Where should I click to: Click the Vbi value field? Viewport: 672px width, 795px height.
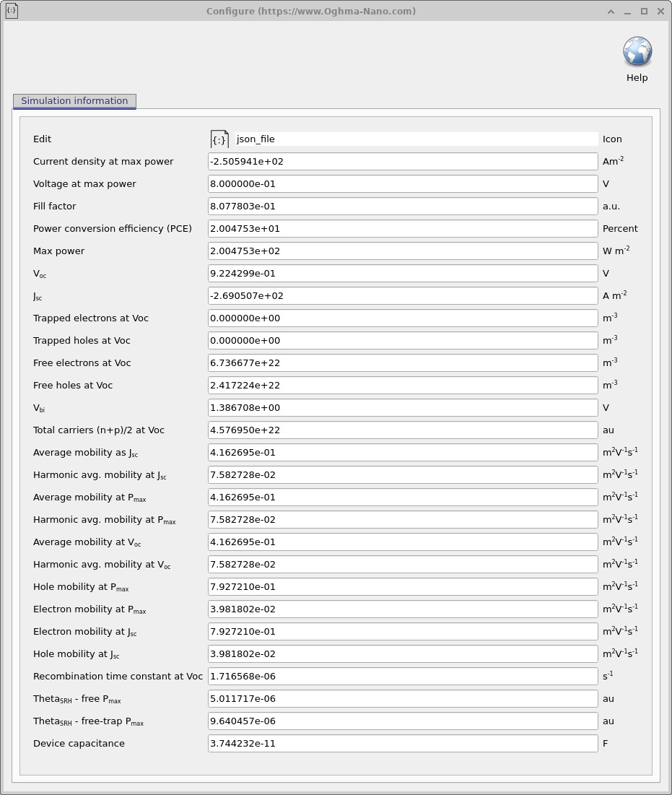click(403, 408)
